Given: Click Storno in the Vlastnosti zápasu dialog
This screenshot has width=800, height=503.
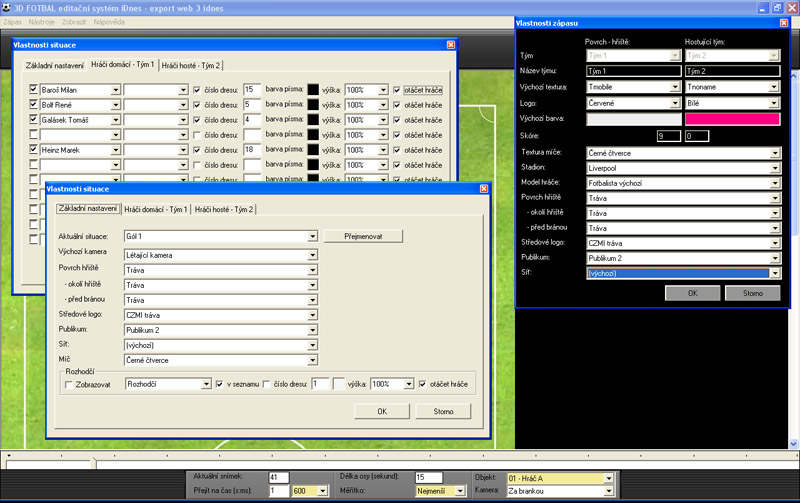Looking at the screenshot, I should pos(750,292).
